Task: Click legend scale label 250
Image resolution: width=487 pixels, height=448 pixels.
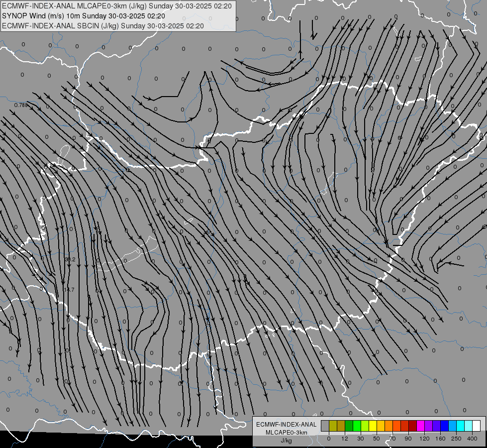Action: click(456, 439)
